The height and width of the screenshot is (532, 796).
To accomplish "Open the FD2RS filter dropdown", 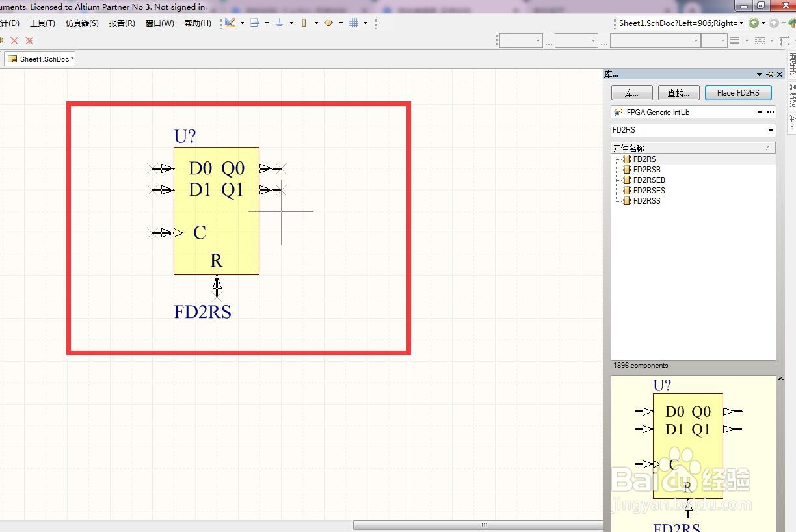I will tap(771, 130).
